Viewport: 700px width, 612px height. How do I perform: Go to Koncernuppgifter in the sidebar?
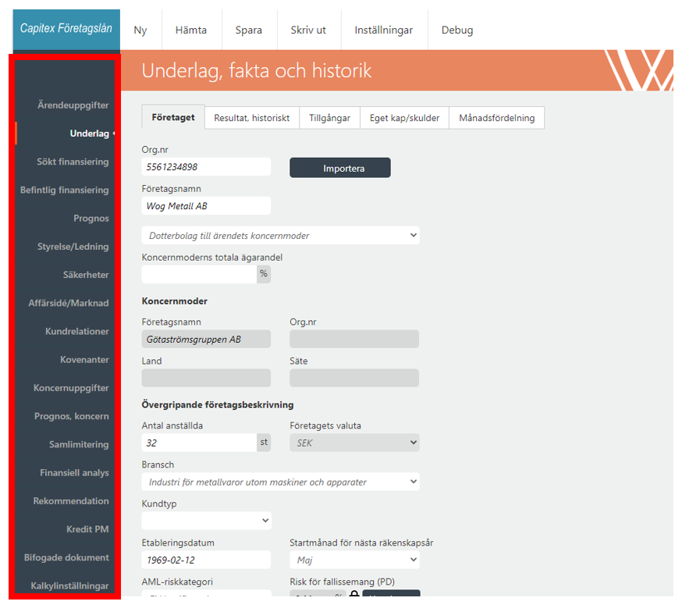pos(71,388)
